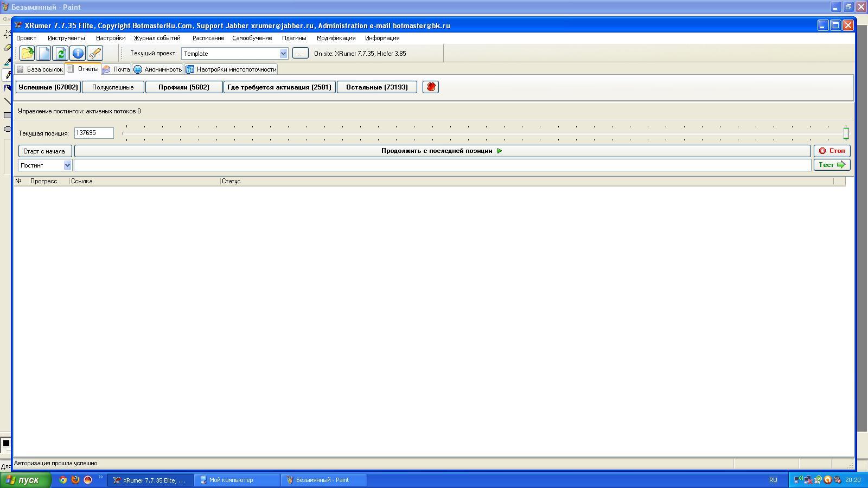
Task: Click the open project folder icon
Action: click(x=27, y=53)
